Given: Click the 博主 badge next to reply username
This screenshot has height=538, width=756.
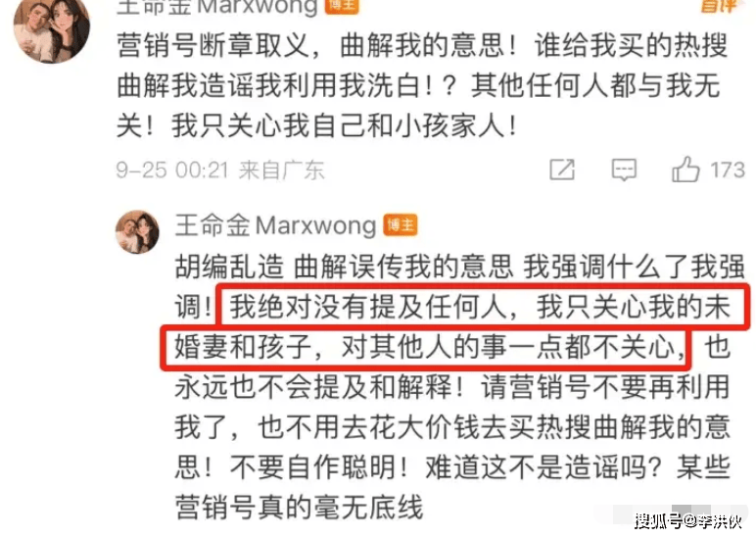Looking at the screenshot, I should 401,224.
